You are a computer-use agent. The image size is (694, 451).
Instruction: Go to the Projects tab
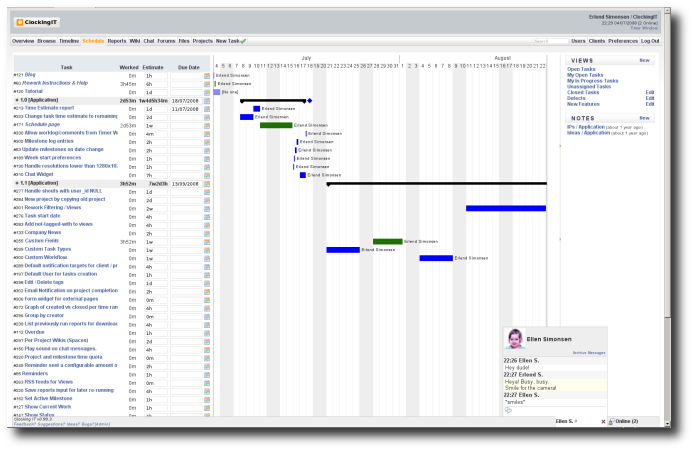[203, 41]
